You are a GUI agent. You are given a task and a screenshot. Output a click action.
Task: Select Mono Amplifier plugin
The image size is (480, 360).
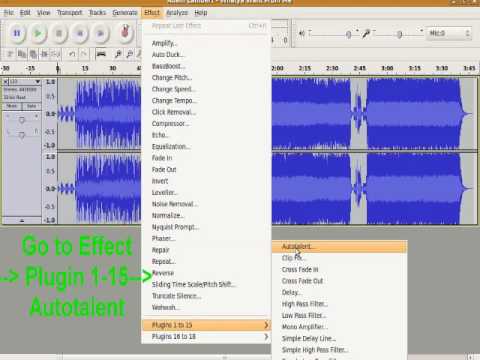pos(339,327)
